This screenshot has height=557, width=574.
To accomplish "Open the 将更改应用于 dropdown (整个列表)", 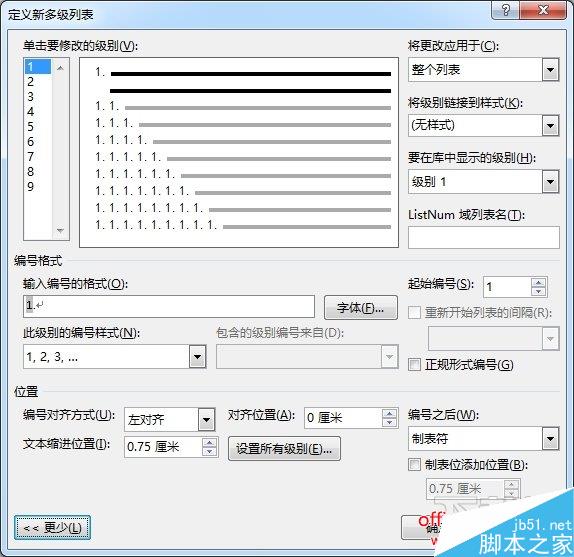I will click(x=550, y=70).
